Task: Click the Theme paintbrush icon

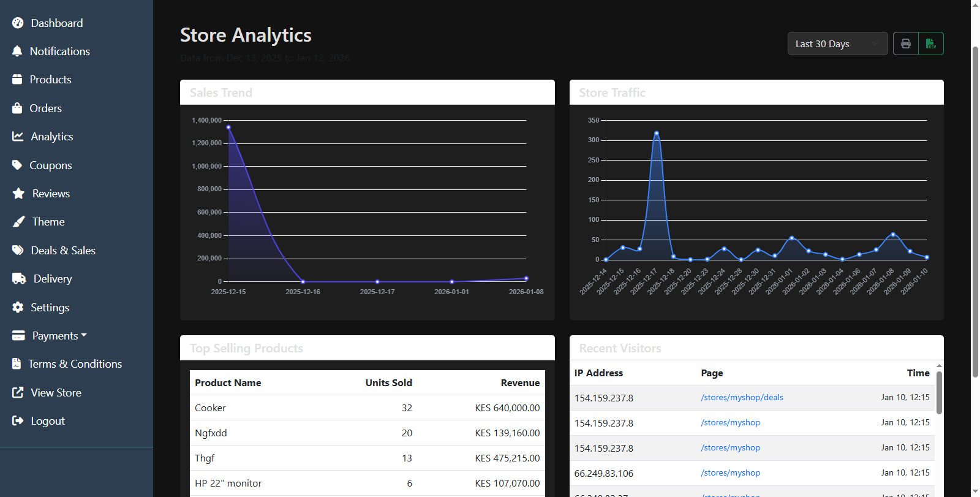Action: pos(18,222)
